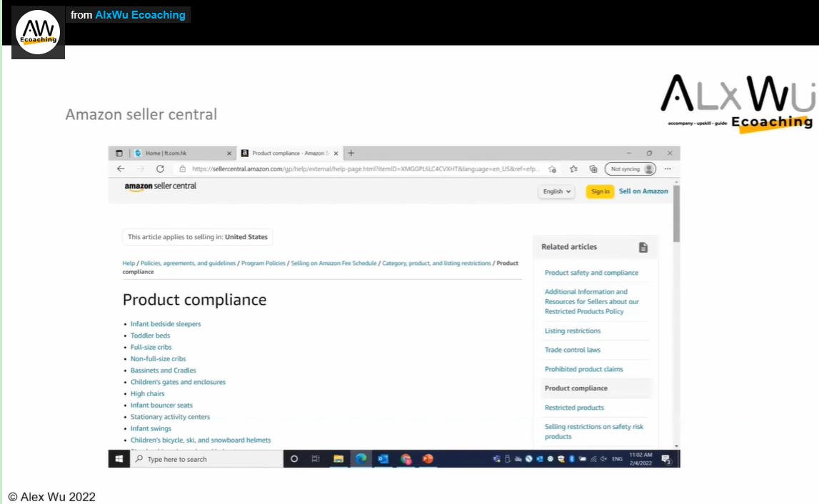Open Task View on the taskbar
This screenshot has height=504, width=819.
click(316, 458)
